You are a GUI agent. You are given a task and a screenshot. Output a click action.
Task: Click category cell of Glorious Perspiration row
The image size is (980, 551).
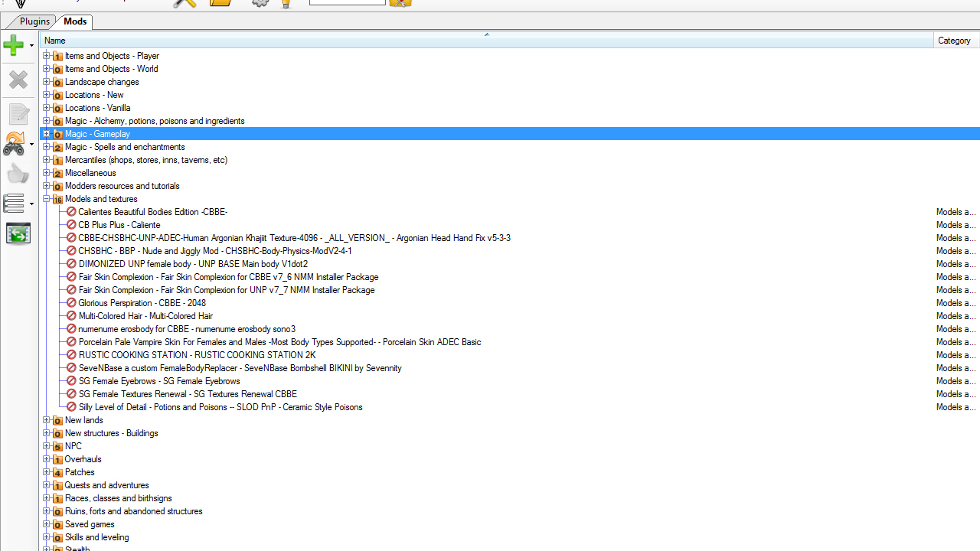[x=956, y=303]
